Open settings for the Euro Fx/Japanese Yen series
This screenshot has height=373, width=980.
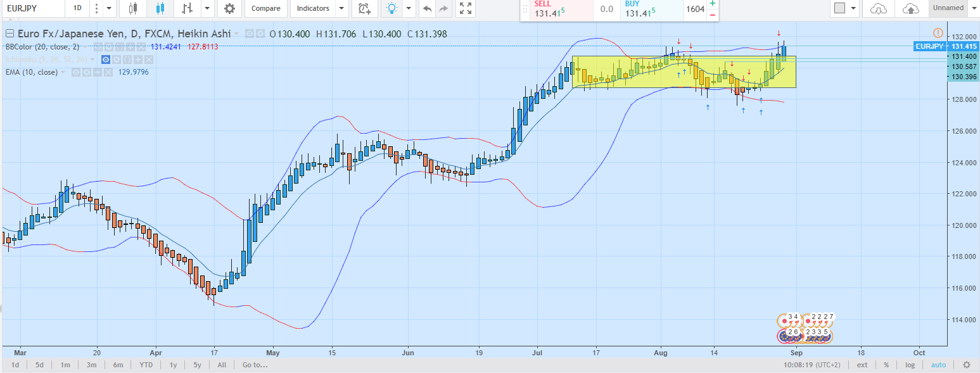pyautogui.click(x=260, y=34)
